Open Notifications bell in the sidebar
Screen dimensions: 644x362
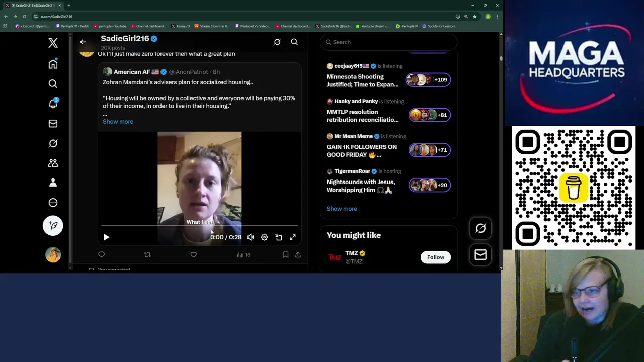click(53, 103)
